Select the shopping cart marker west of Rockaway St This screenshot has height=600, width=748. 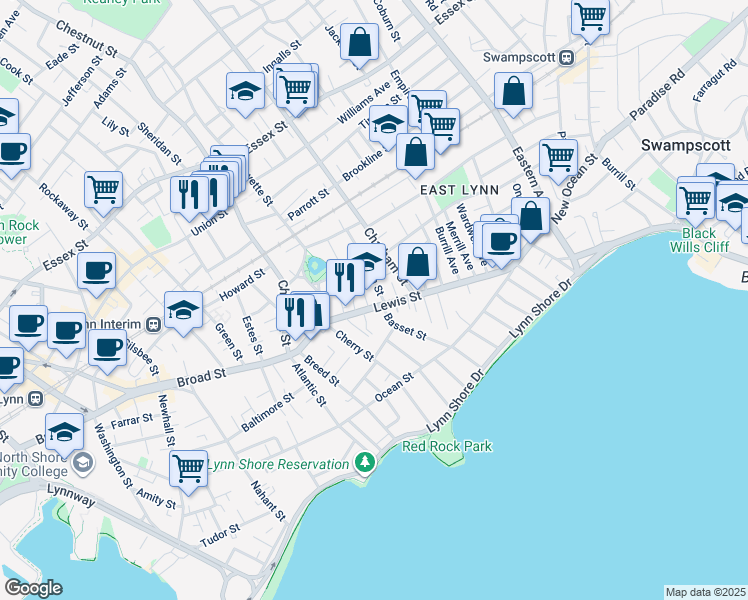[103, 187]
